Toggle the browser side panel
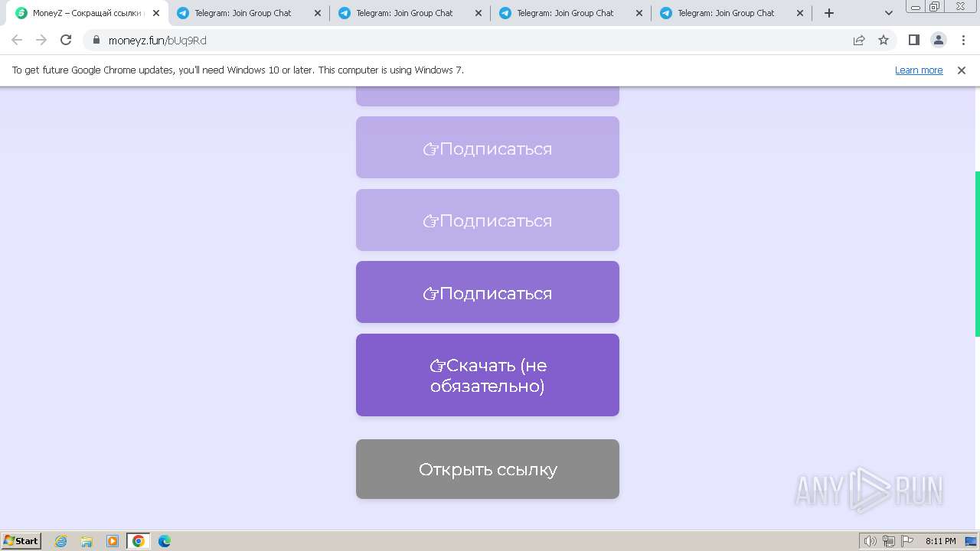 point(913,41)
